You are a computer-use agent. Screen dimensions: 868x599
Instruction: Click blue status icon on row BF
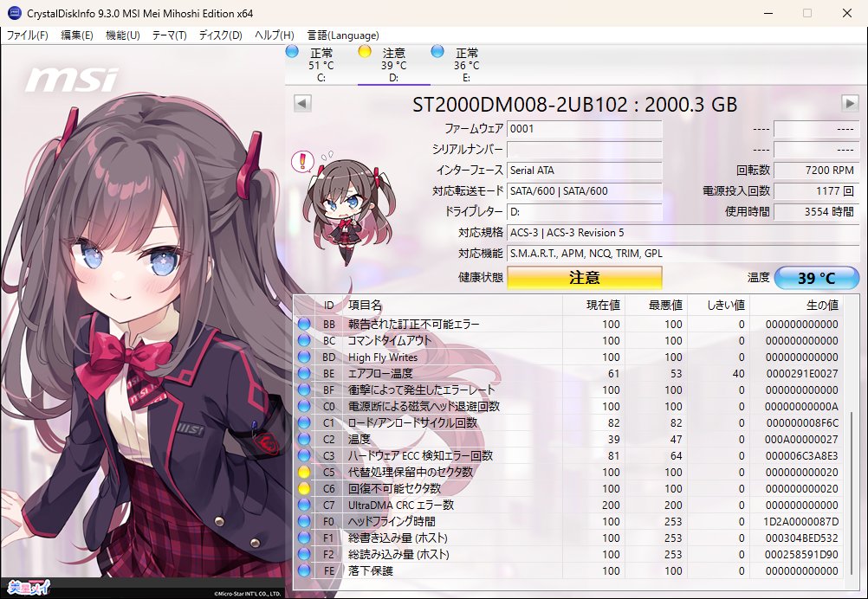tap(304, 390)
